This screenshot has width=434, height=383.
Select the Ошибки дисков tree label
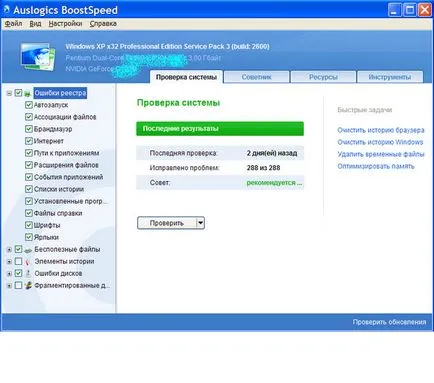pyautogui.click(x=58, y=273)
